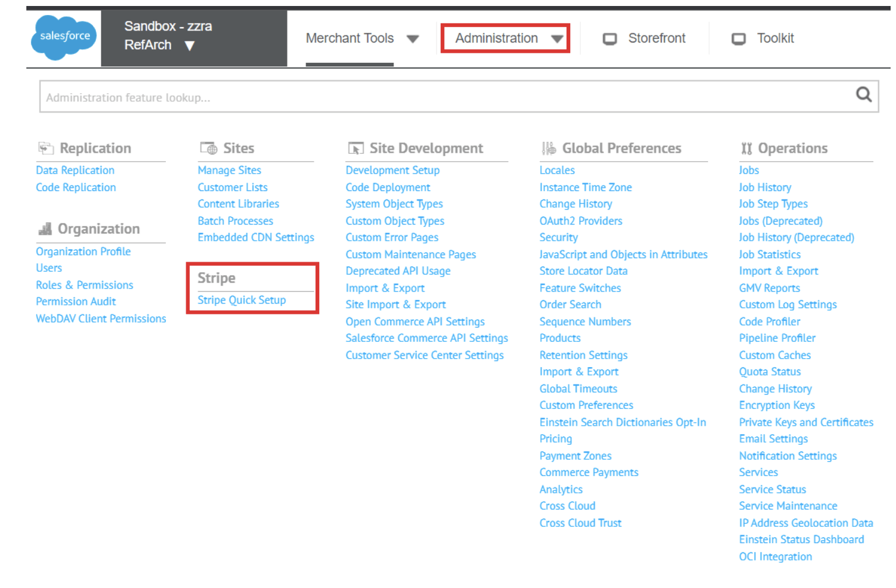Click the Salesforce cloud logo
Screen dimensions: 896x588
point(64,38)
